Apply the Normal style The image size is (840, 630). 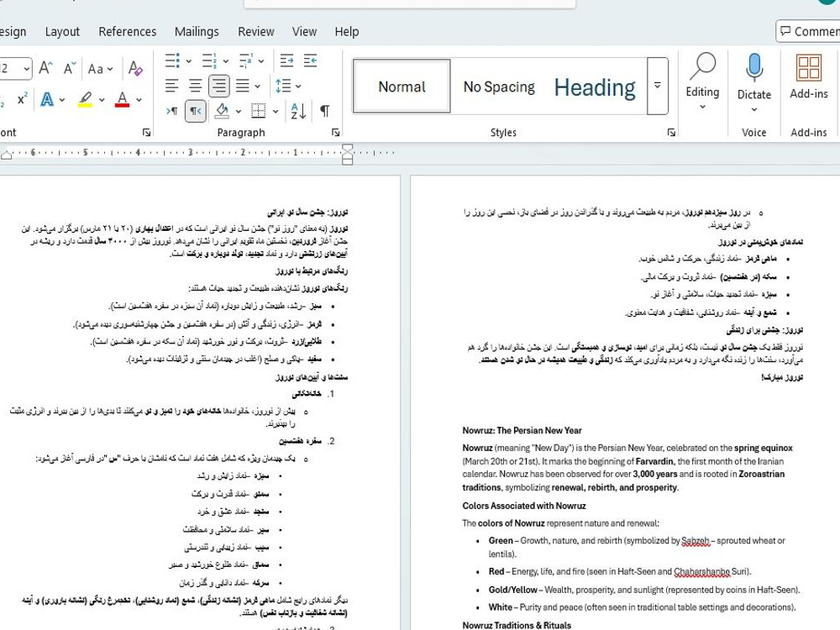[x=402, y=87]
